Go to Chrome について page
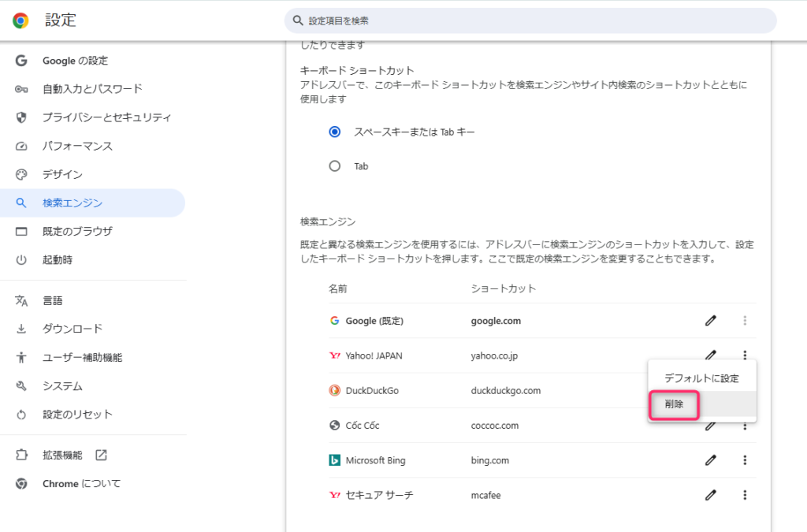 coord(81,483)
